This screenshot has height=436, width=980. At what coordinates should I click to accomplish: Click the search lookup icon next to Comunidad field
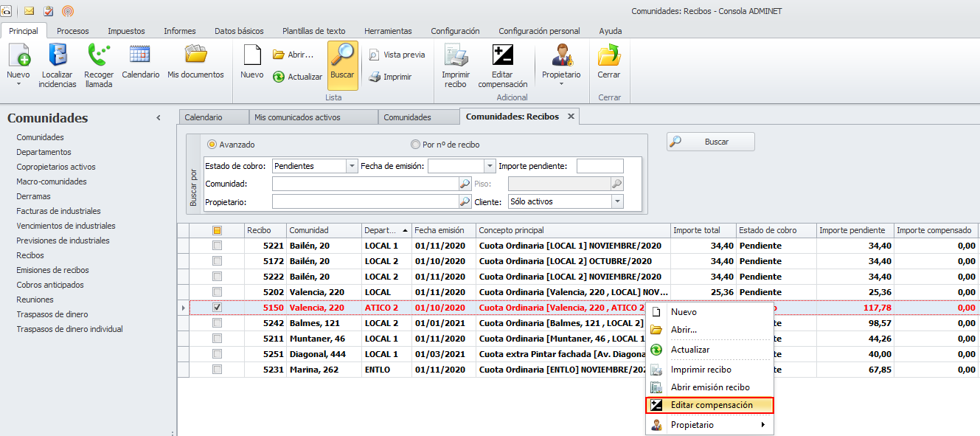(x=465, y=184)
